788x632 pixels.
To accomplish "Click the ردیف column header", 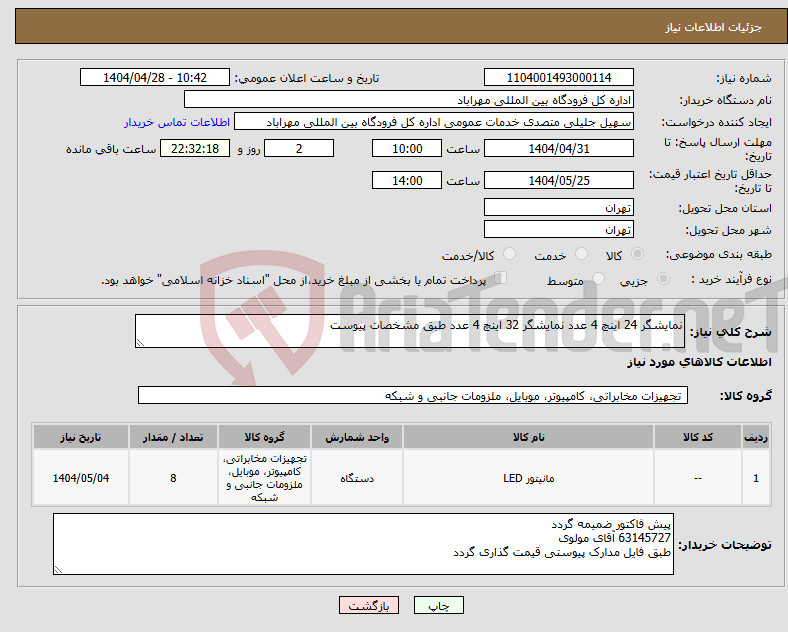I will (756, 437).
